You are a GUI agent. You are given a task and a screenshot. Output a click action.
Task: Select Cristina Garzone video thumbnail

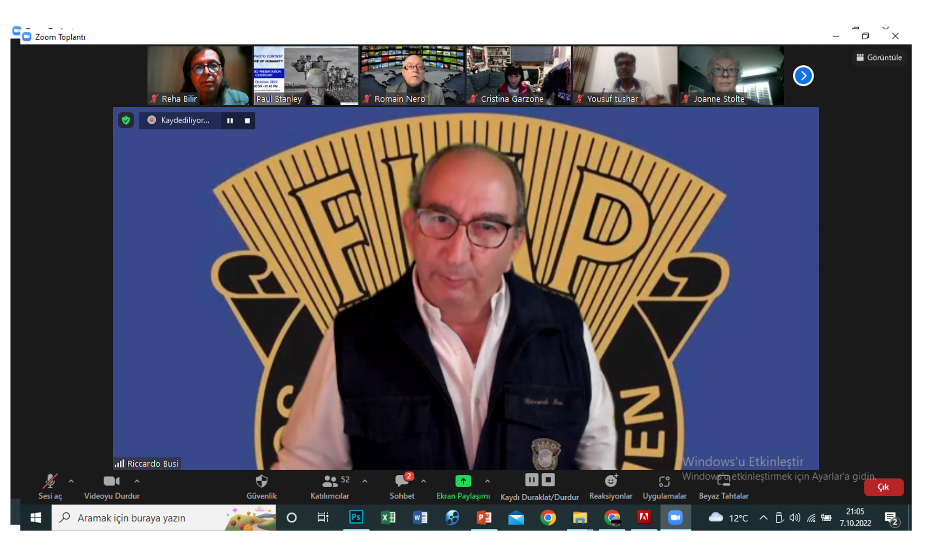point(519,75)
